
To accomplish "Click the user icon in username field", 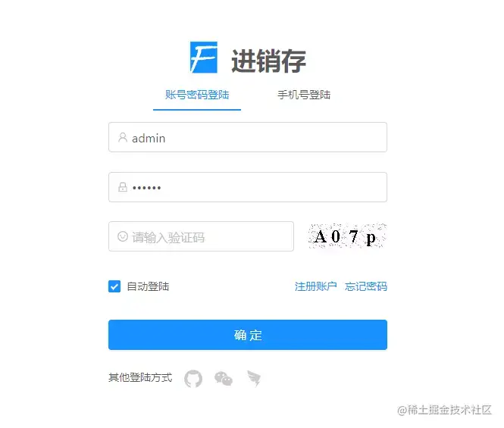I will tap(123, 138).
